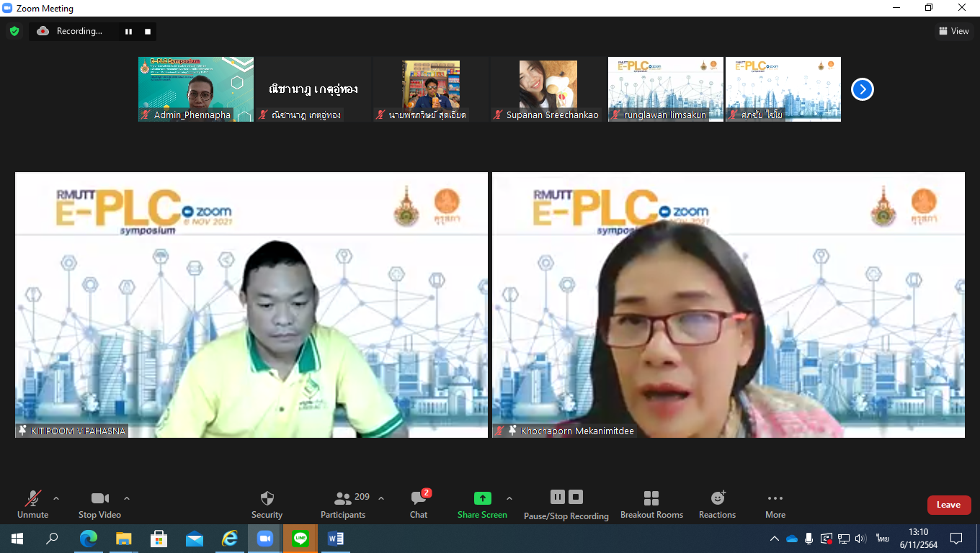Viewport: 980px width, 553px height.
Task: Stop Video camera button
Action: coord(99,505)
